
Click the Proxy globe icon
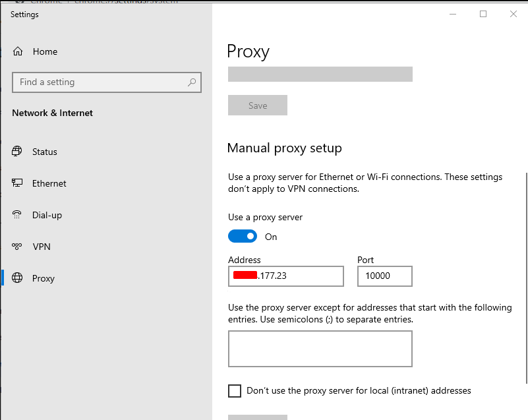click(x=17, y=278)
